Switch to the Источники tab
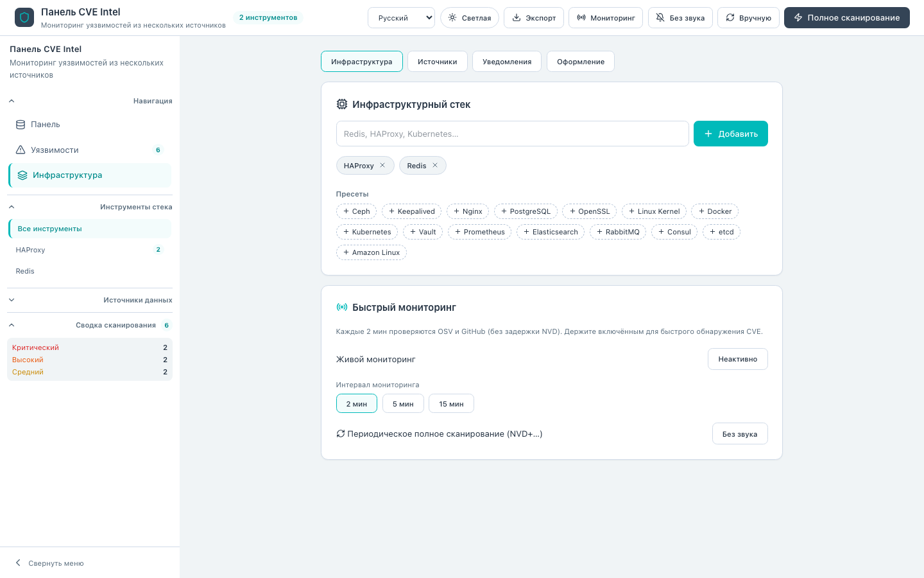This screenshot has width=924, height=578. [438, 62]
